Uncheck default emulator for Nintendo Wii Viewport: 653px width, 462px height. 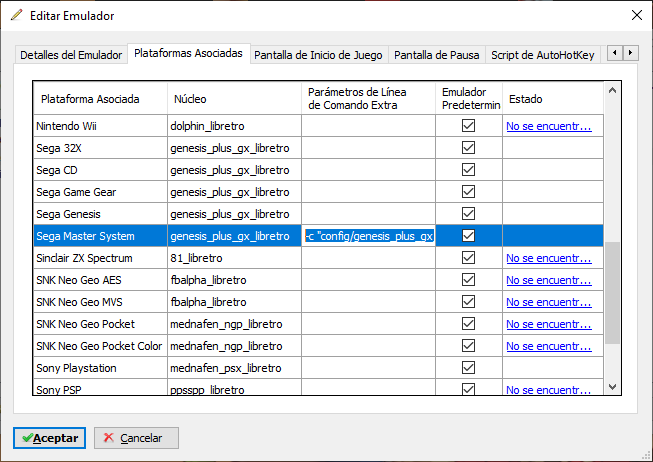point(469,125)
